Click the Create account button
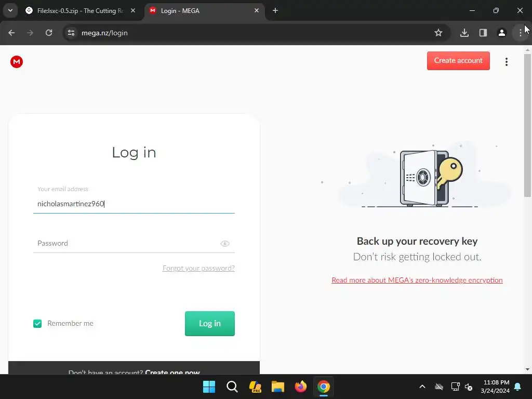 point(458,61)
